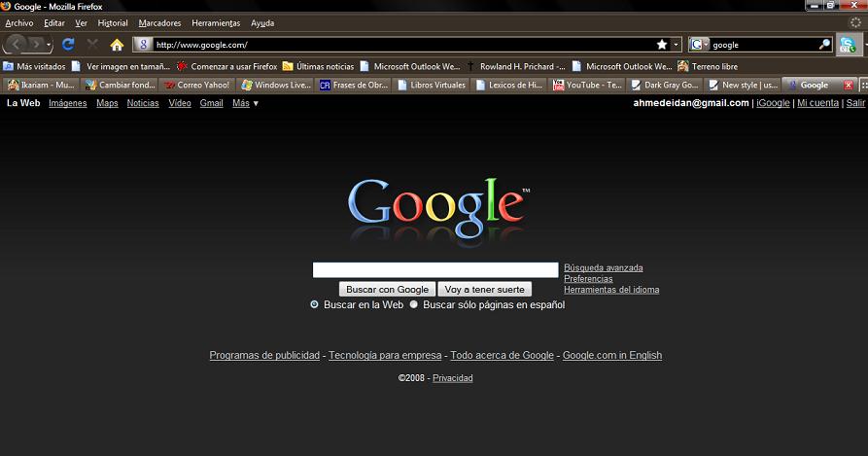Click the browser search box containing google
The height and width of the screenshot is (456, 868).
point(764,45)
